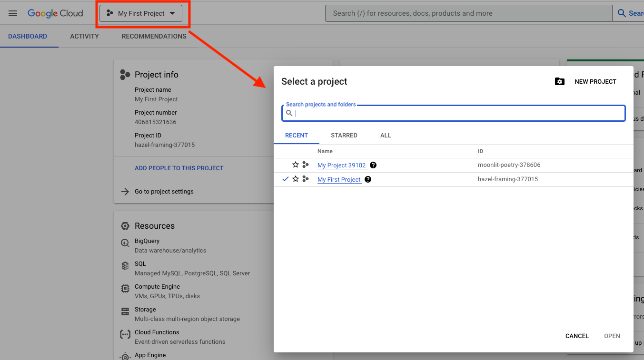Viewport: 644px width, 360px height.
Task: Click the ID column header
Action: point(481,151)
